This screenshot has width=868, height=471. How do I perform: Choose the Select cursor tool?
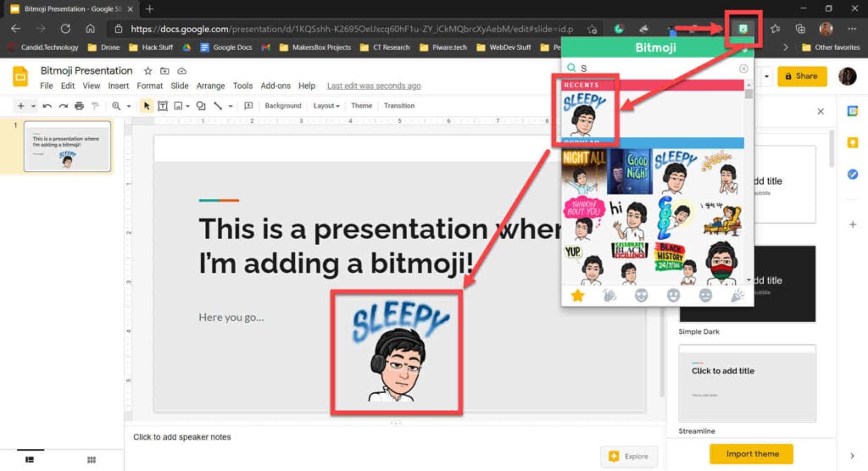[146, 106]
